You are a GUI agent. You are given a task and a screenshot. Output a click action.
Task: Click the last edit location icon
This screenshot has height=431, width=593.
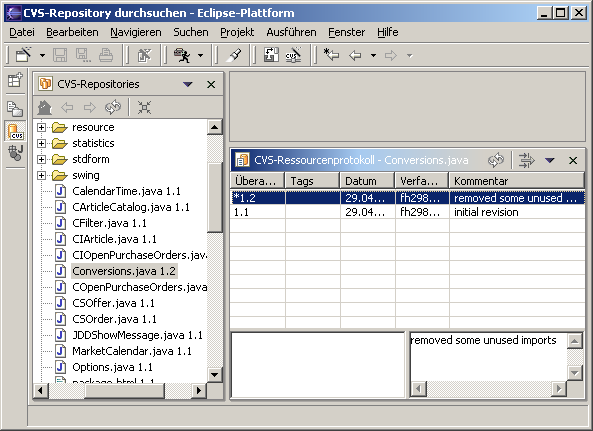pos(331,55)
